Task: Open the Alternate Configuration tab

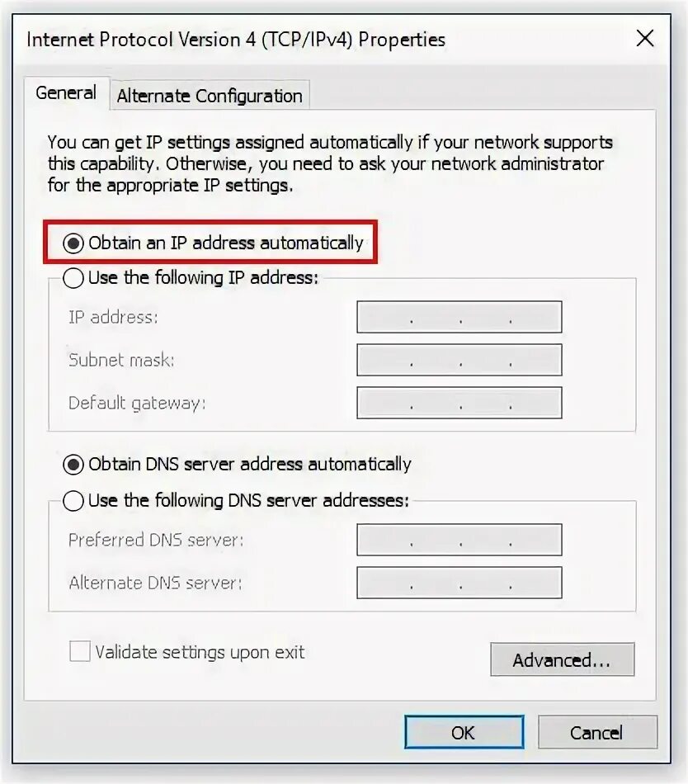Action: pos(210,96)
